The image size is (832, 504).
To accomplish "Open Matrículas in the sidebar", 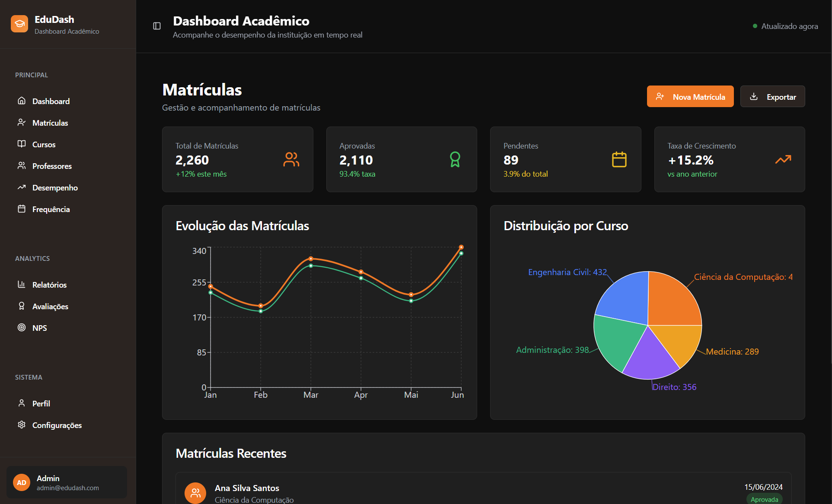I will pos(50,123).
